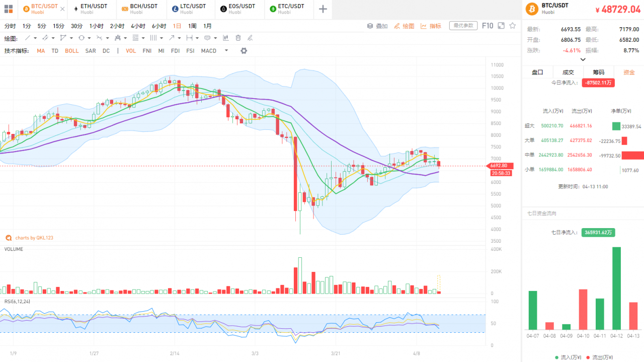Click the candlestick chart style icon
Screen dimensions: 644x362
click(x=225, y=38)
